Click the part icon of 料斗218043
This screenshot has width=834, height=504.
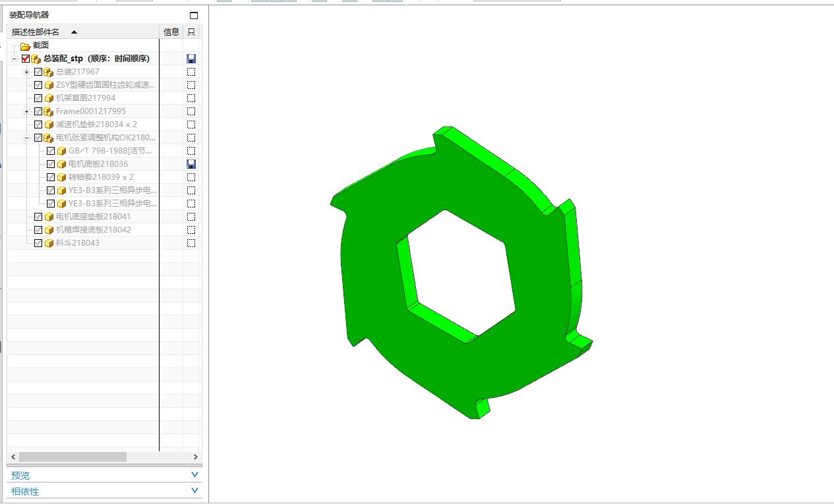click(x=49, y=243)
